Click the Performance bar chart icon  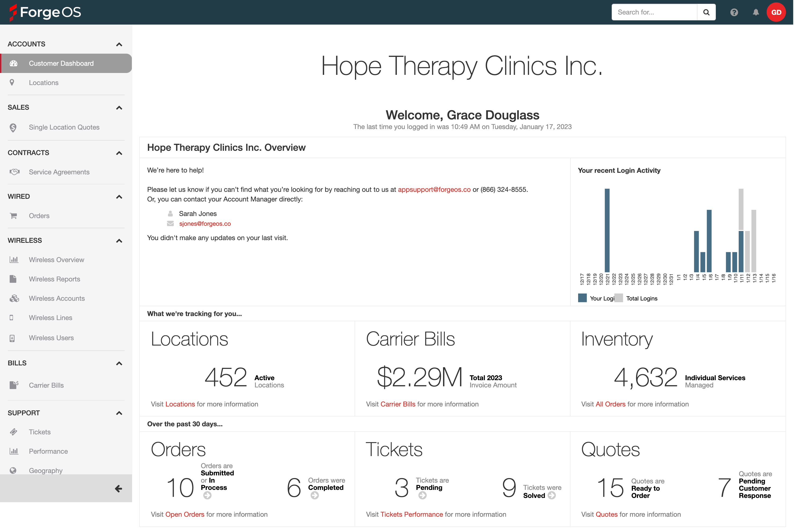point(14,451)
